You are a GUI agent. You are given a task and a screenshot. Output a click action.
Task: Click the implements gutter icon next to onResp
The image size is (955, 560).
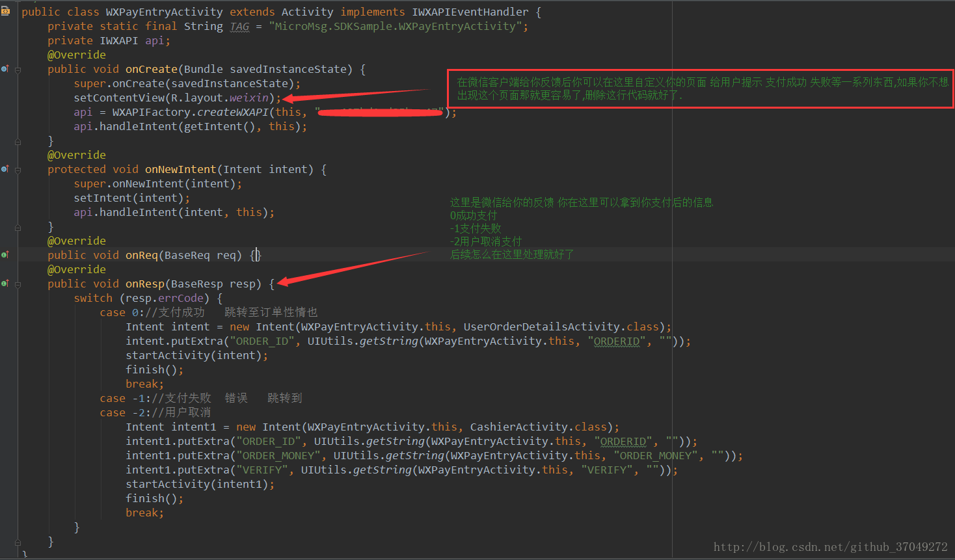coord(5,283)
